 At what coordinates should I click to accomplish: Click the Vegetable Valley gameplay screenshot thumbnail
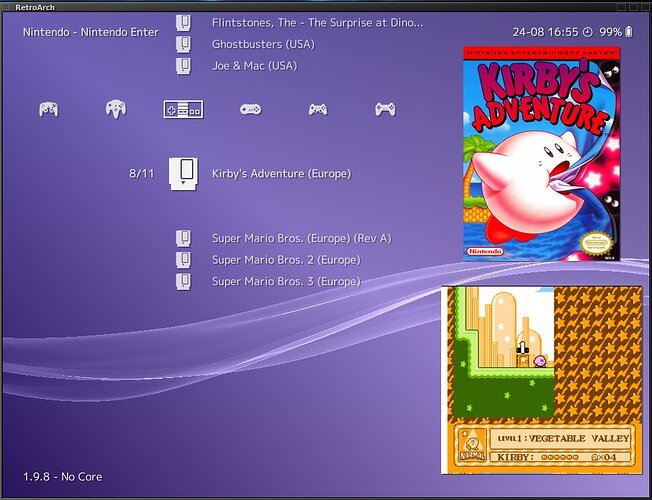click(x=542, y=380)
